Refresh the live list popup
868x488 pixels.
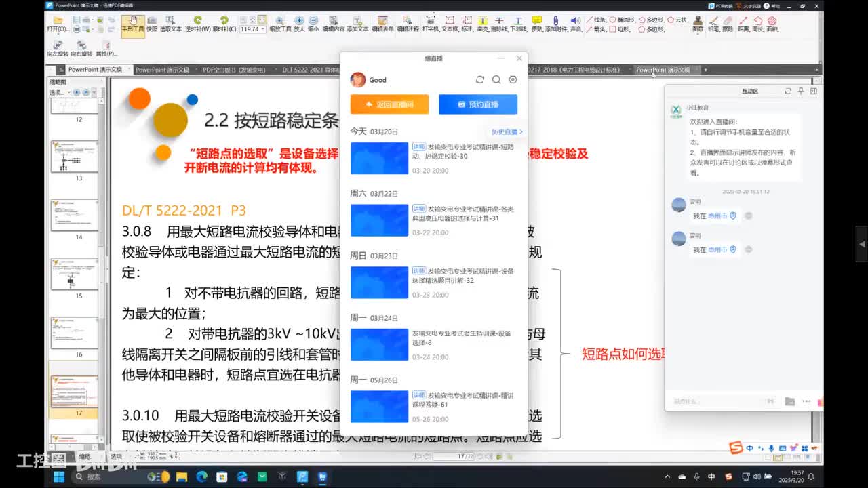[x=480, y=80]
